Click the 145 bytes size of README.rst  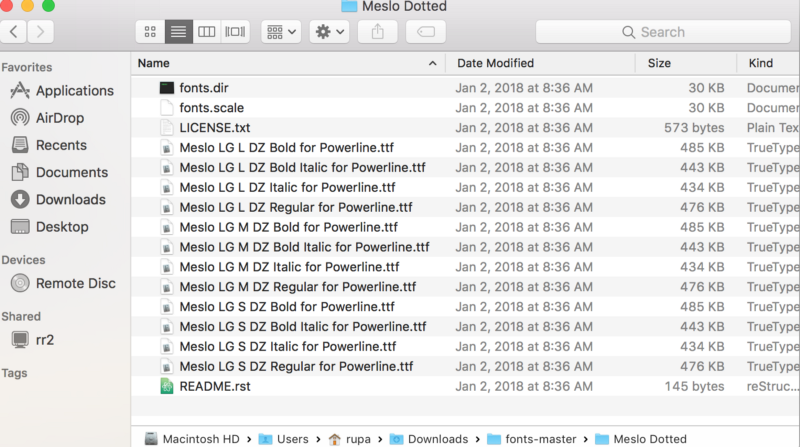[694, 386]
